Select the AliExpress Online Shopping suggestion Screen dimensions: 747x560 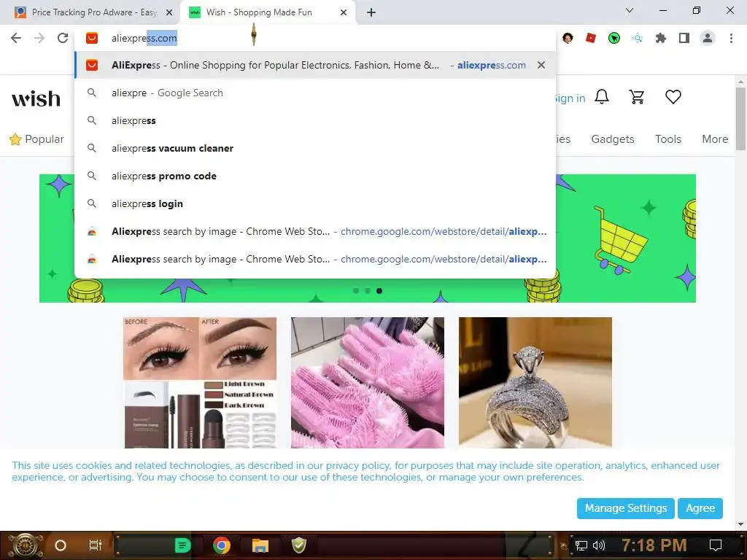[x=314, y=65]
